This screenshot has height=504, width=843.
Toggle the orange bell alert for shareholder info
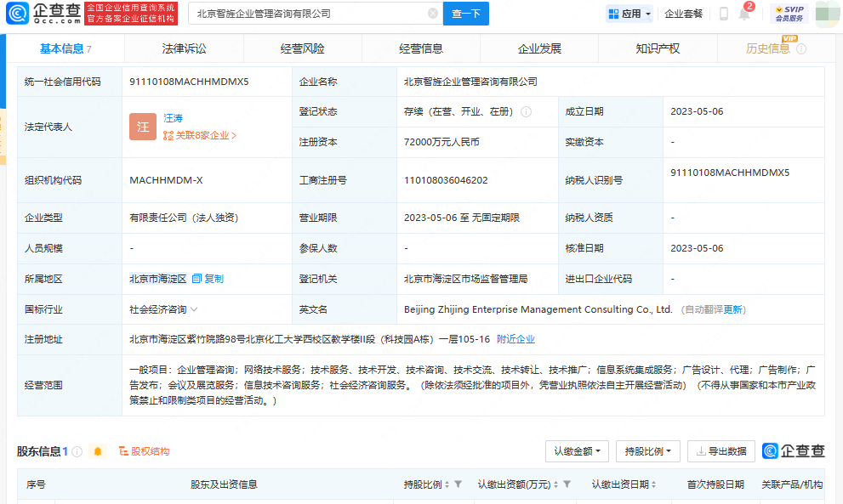coord(98,451)
